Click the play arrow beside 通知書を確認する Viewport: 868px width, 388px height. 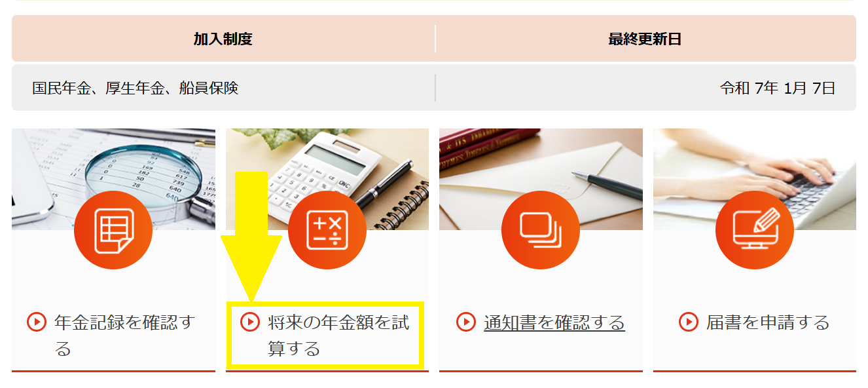[x=465, y=322]
